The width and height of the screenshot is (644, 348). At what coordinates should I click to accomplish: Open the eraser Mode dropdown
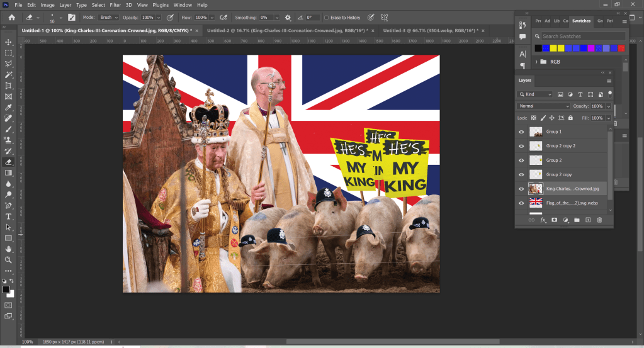[109, 18]
